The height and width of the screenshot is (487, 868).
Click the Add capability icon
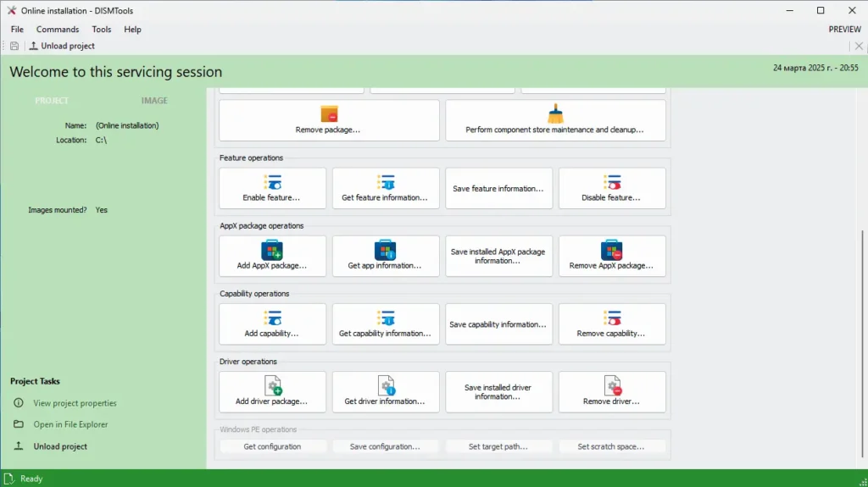[x=272, y=318]
